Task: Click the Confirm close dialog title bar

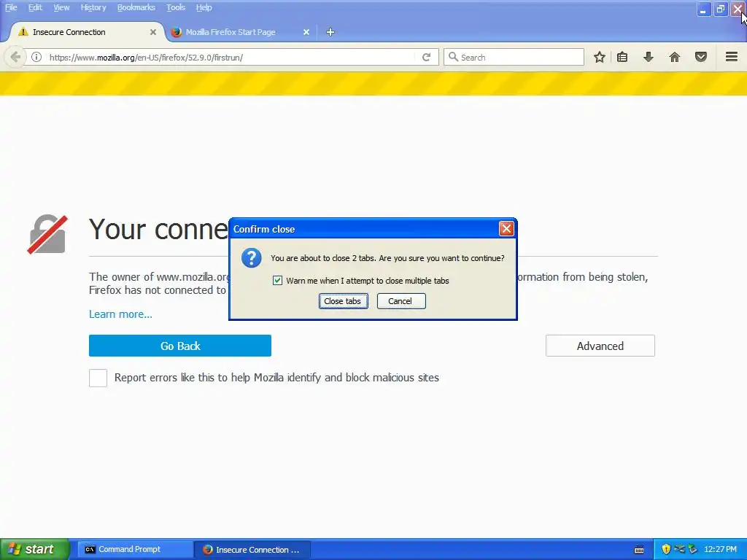Action: pos(365,229)
